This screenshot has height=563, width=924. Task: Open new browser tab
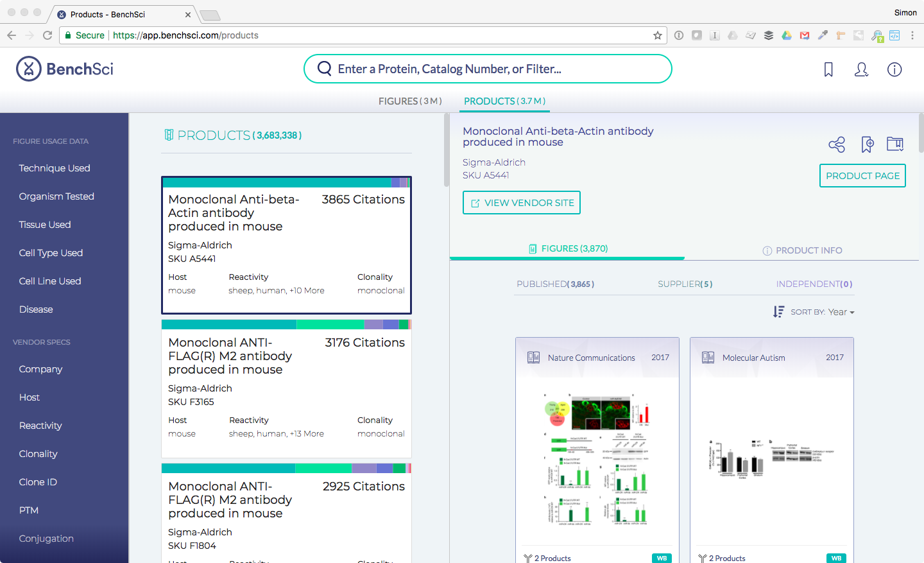point(210,15)
